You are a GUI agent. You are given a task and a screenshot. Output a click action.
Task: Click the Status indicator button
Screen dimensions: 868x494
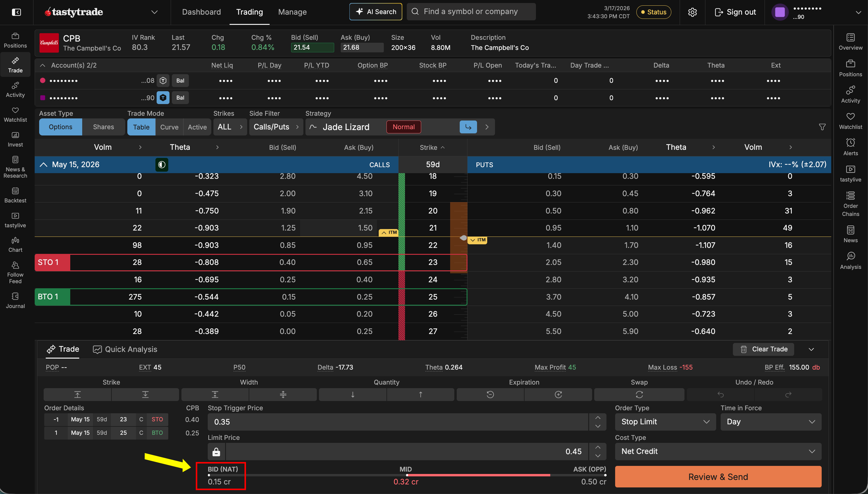coord(653,12)
